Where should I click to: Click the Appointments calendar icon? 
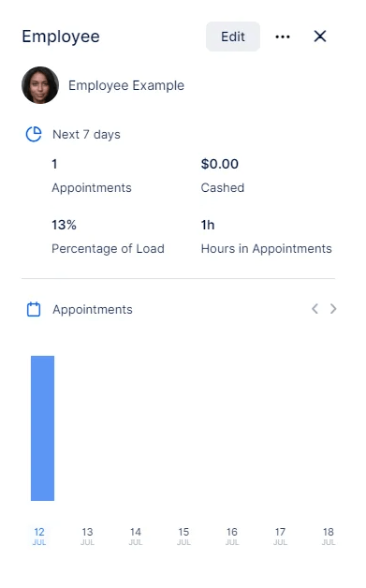[34, 309]
